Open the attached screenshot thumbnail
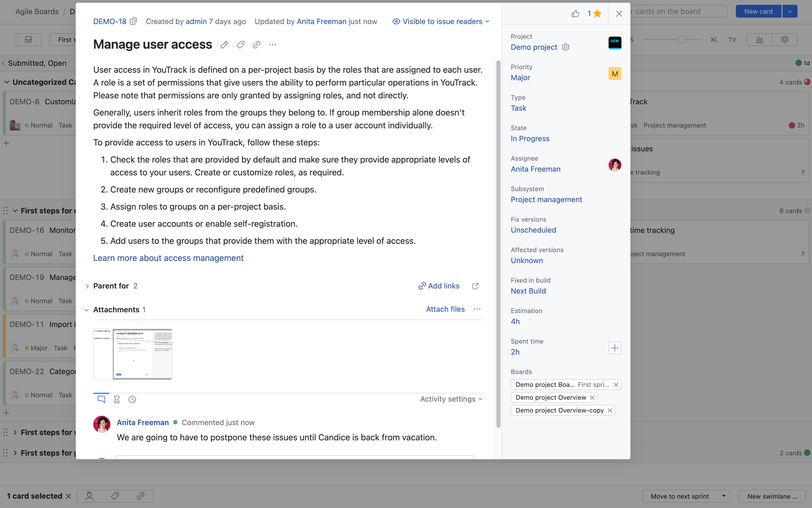Viewport: 812px width, 508px height. click(x=133, y=354)
